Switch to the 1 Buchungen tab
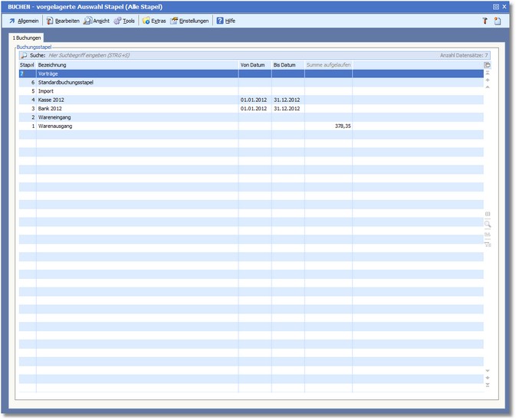The image size is (516, 420). 27,38
